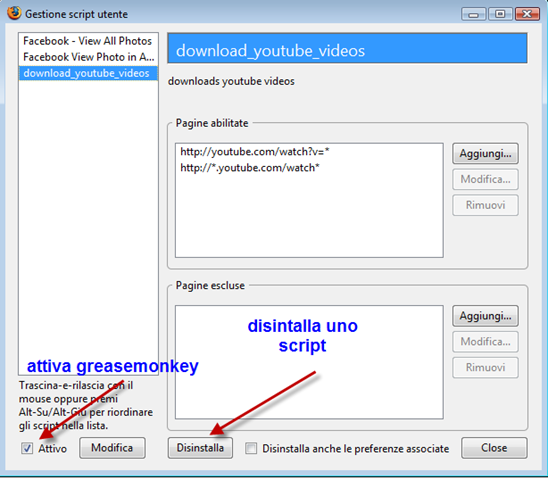Viewport: 548px width, 480px height.
Task: Close window with red X button
Action: point(527,14)
